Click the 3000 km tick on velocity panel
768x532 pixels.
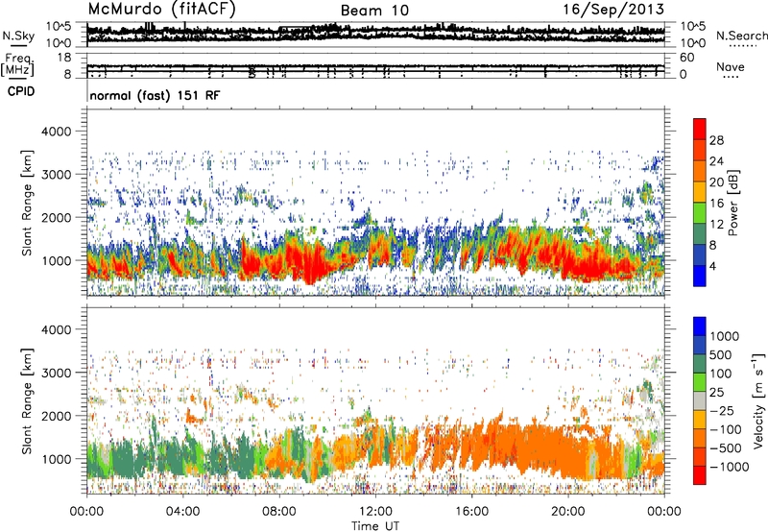point(56,373)
